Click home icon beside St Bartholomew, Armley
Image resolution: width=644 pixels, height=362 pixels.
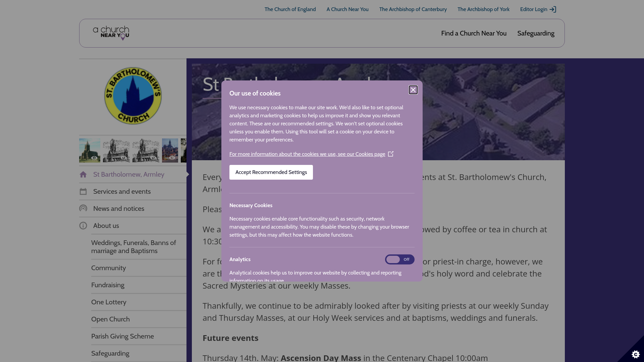[83, 174]
